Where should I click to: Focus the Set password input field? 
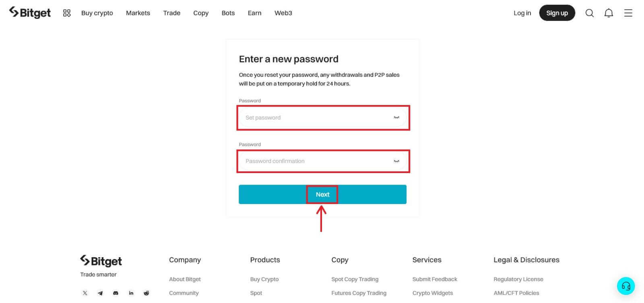tap(314, 117)
